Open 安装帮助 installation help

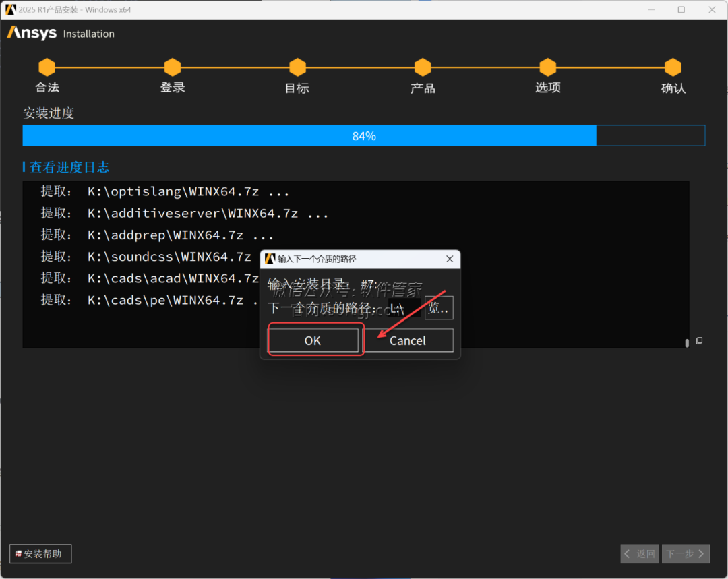[x=40, y=553]
